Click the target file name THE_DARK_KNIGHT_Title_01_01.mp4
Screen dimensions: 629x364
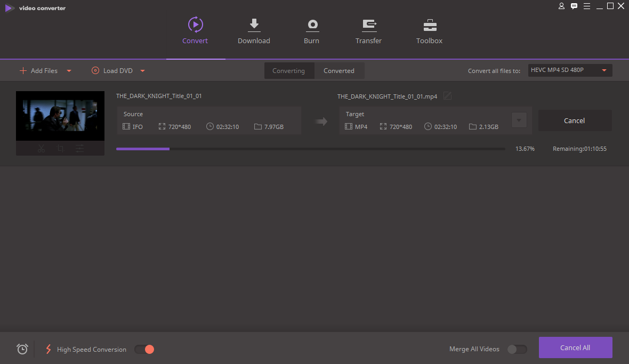click(x=387, y=96)
